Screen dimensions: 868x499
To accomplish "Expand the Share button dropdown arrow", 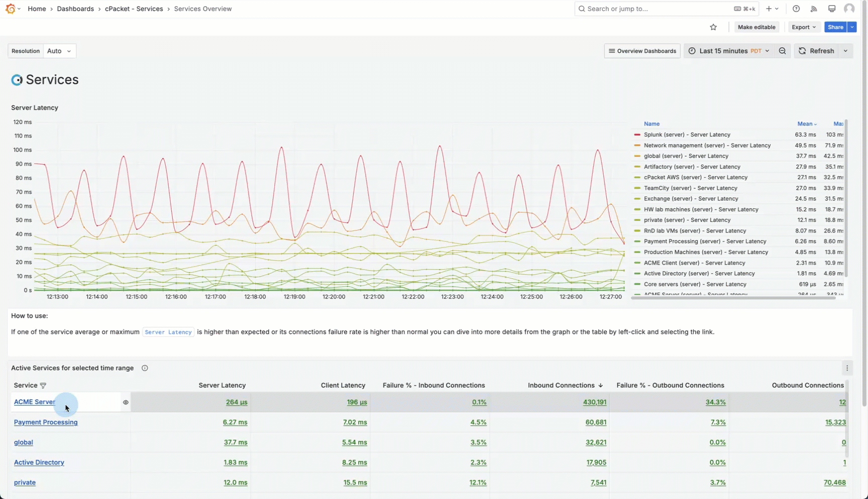I will 852,27.
